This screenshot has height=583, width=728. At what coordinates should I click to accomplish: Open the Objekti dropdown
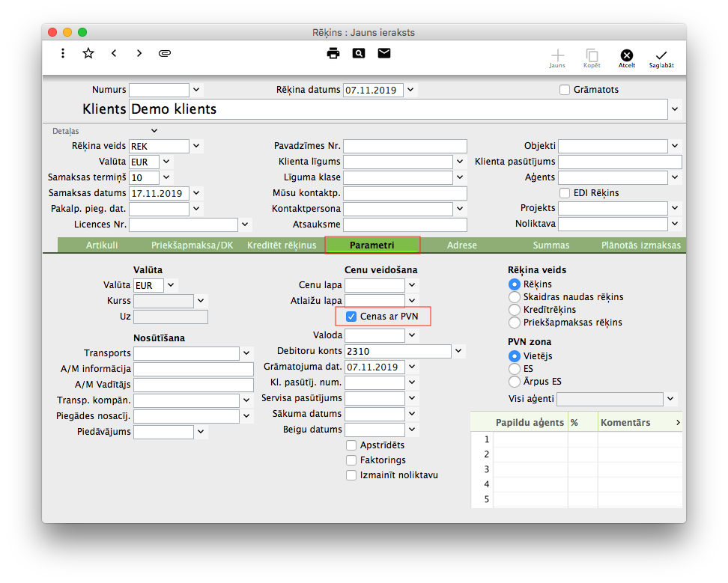(675, 146)
